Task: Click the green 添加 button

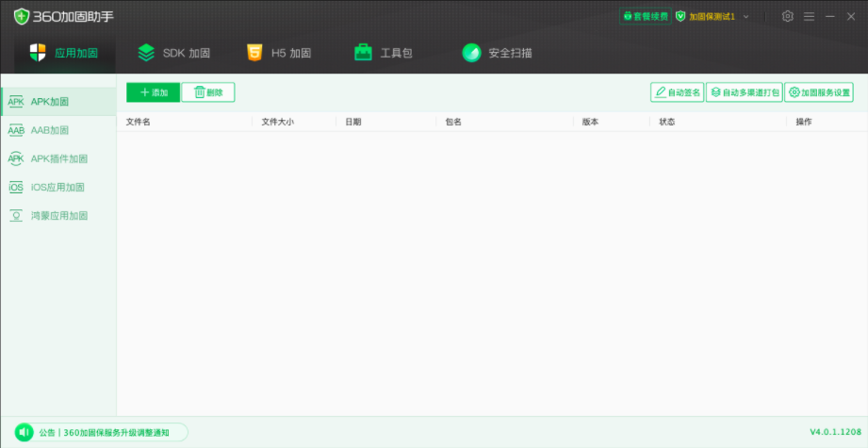Action: pos(153,92)
